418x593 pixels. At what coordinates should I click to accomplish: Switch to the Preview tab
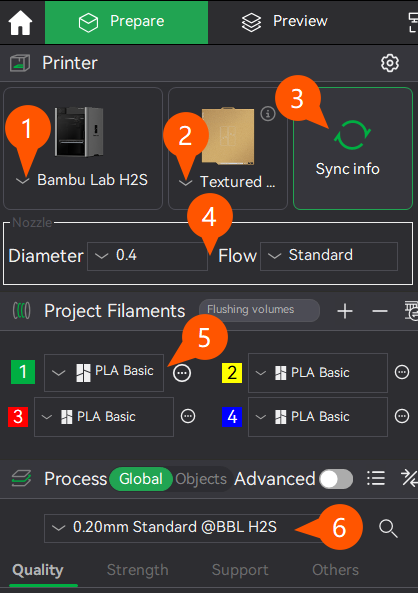(284, 22)
